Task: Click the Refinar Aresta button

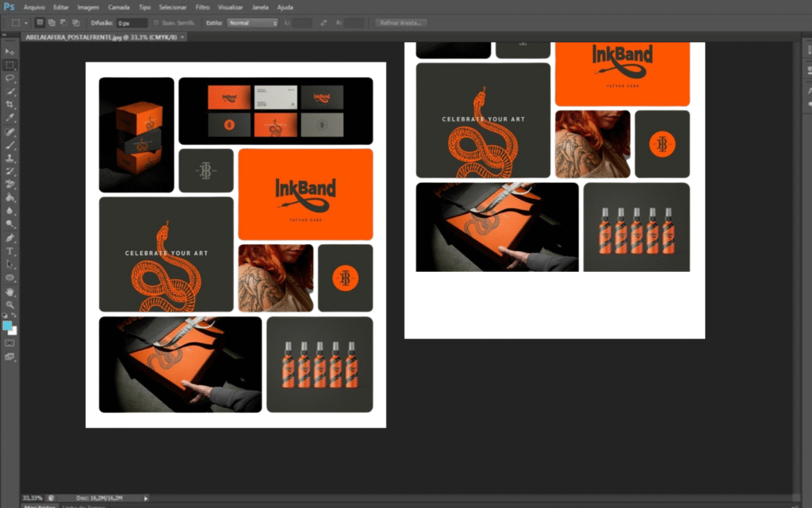Action: point(401,23)
